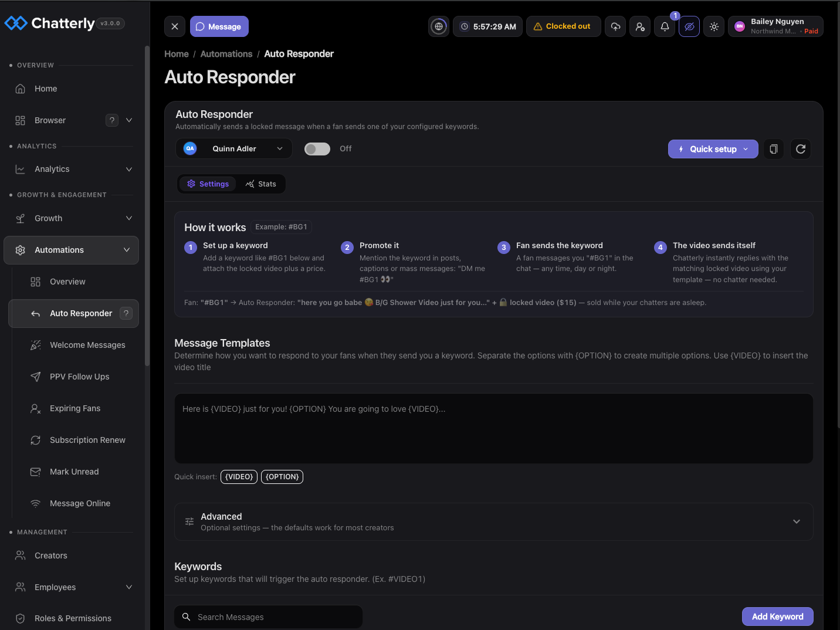This screenshot has width=840, height=630.
Task: Toggle privacy eye-slash mode
Action: [689, 26]
